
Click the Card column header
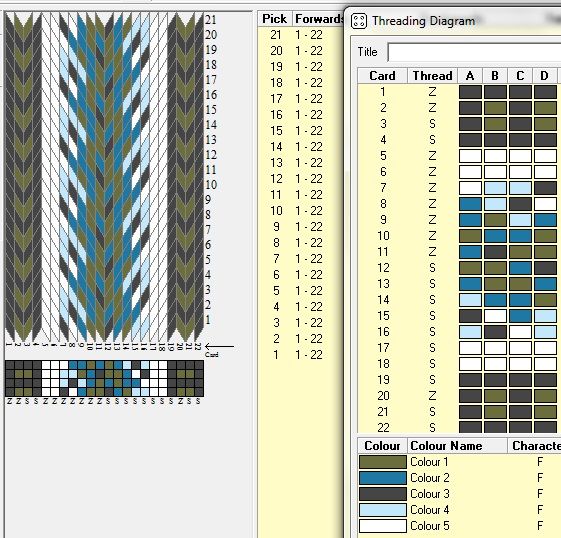coord(382,76)
